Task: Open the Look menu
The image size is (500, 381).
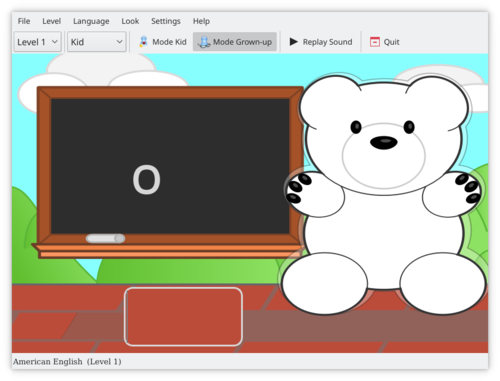Action: click(130, 21)
